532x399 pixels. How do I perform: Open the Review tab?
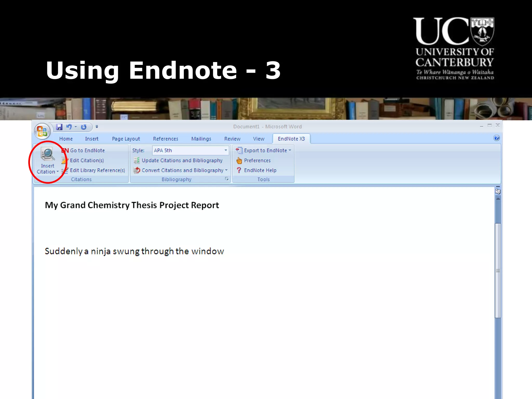pyautogui.click(x=232, y=139)
